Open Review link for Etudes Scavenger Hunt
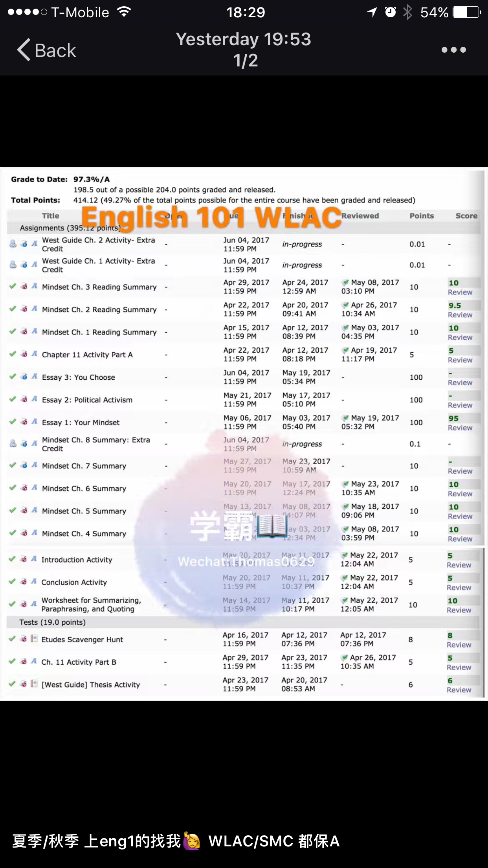The image size is (488, 868). click(459, 645)
